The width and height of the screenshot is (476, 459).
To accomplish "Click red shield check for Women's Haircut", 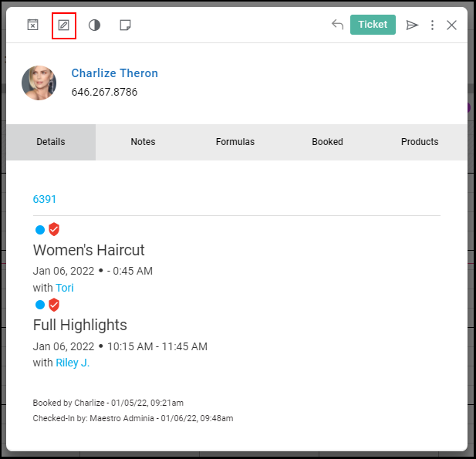I will point(54,229).
